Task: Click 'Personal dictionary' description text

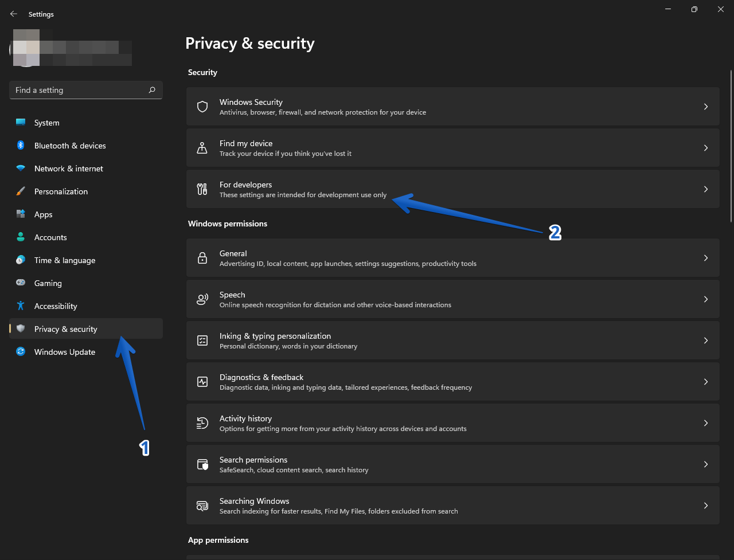Action: (x=288, y=346)
